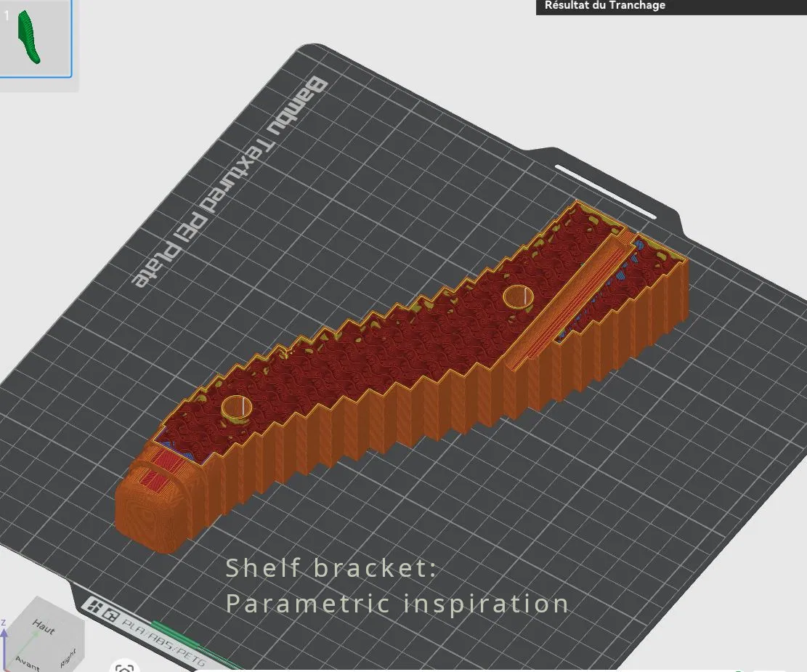Click the 'Résultat du Tranchage' panel header
This screenshot has width=807, height=672.
(x=671, y=7)
